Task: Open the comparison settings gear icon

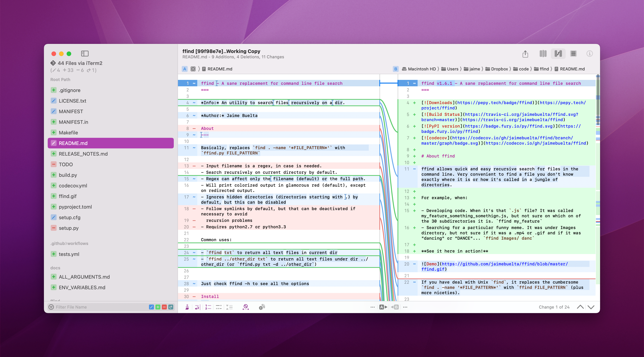Action: pos(262,307)
